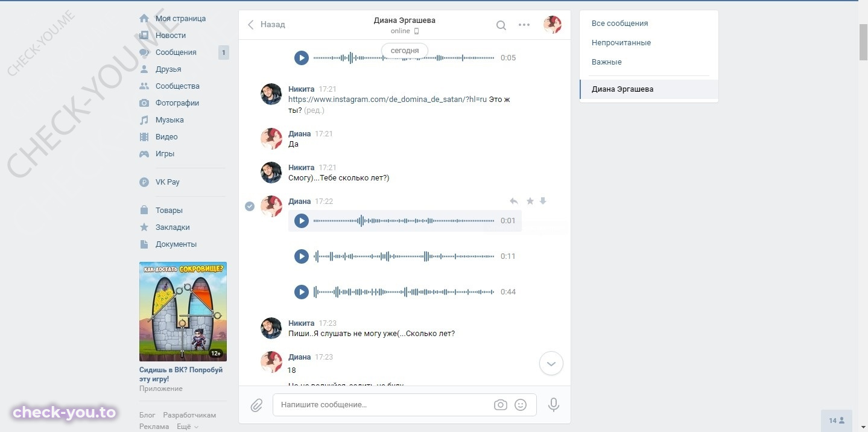868x432 pixels.
Task: Click the Диана name above the Да reply
Action: pos(300,134)
